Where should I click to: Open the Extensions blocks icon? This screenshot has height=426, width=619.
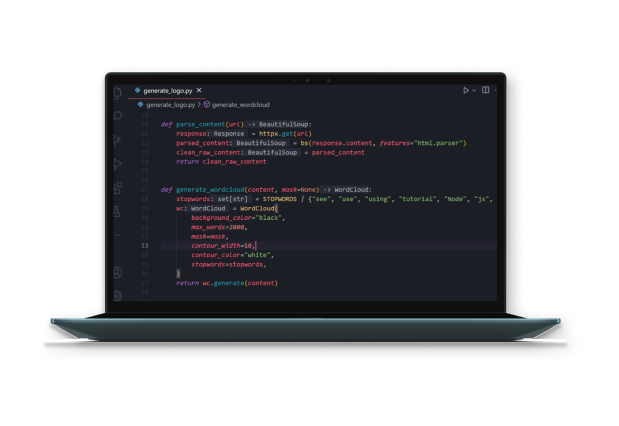pyautogui.click(x=118, y=188)
